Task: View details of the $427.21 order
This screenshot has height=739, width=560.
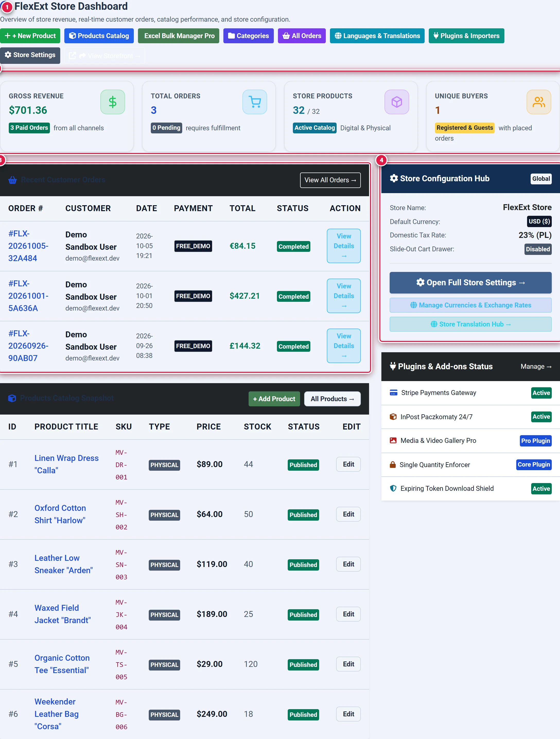Action: [344, 296]
